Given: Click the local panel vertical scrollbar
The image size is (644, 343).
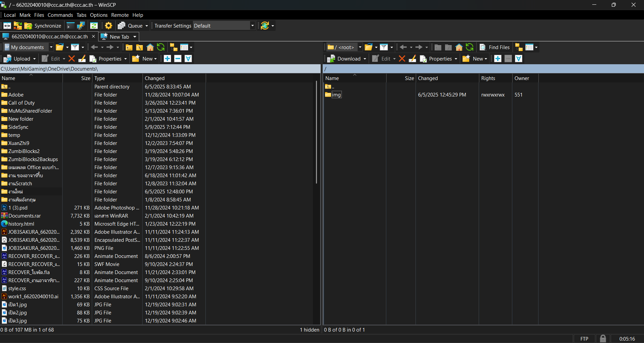Looking at the screenshot, I should click(316, 132).
